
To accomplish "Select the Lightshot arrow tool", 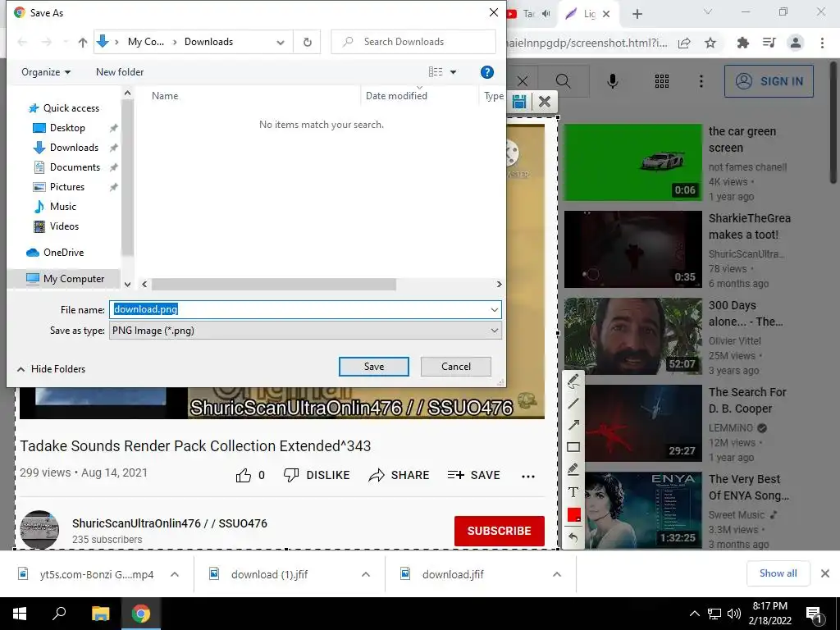I will pos(573,426).
